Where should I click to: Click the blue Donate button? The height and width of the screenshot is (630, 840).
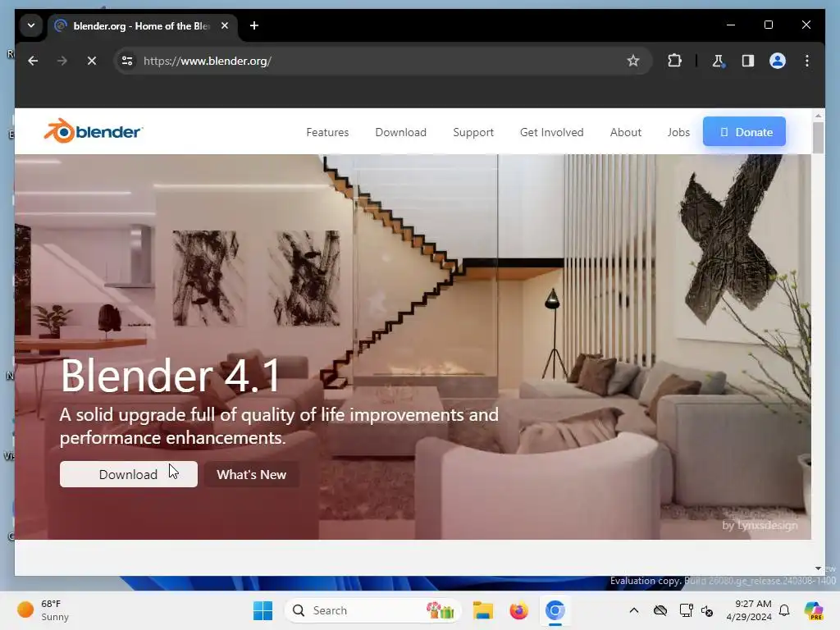tap(744, 132)
